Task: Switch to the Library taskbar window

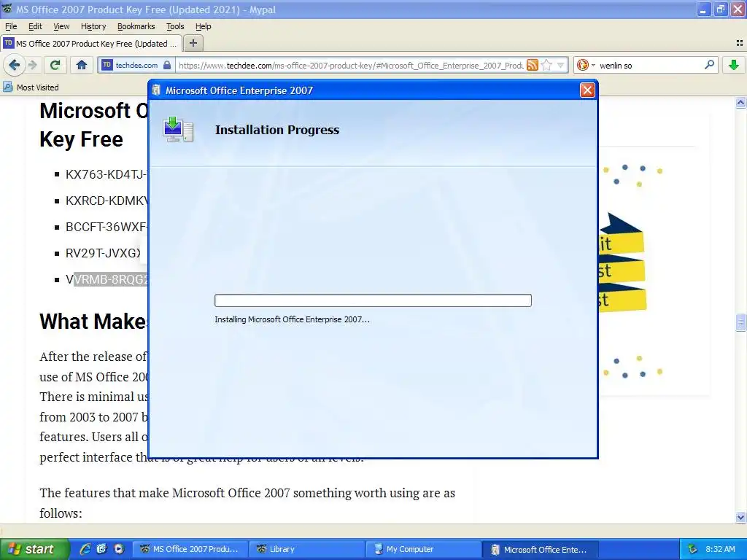Action: [x=307, y=549]
